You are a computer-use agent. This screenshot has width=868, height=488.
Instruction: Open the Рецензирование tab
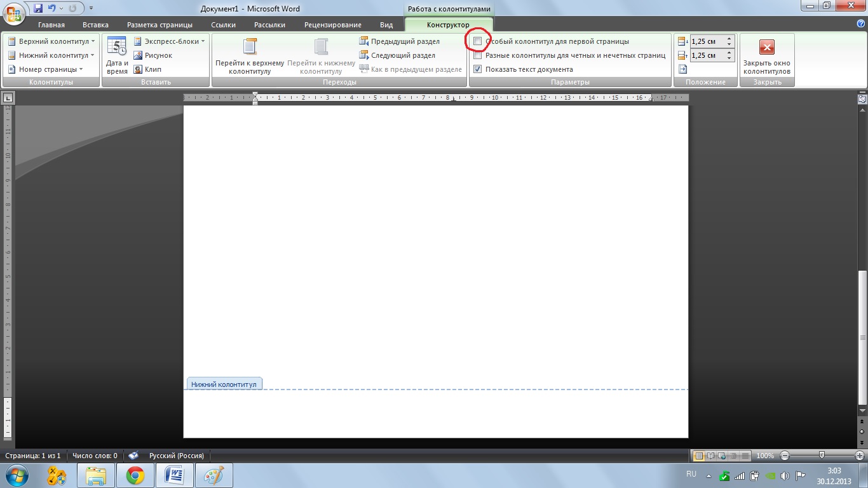tap(333, 25)
